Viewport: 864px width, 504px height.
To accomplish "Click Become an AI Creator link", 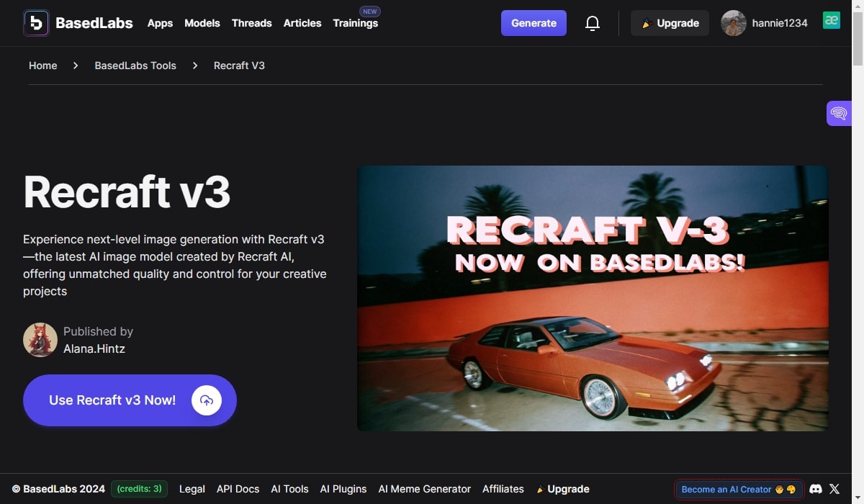I will [738, 490].
